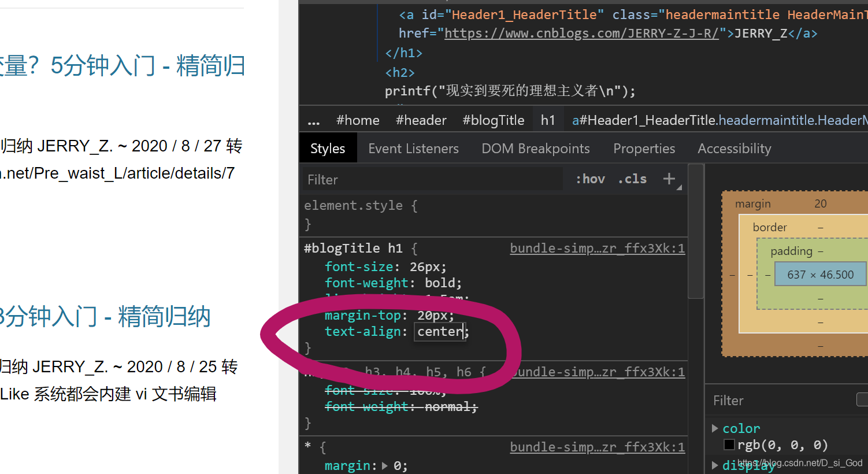
Task: Click the box model content size 637 × 46.500
Action: [820, 275]
